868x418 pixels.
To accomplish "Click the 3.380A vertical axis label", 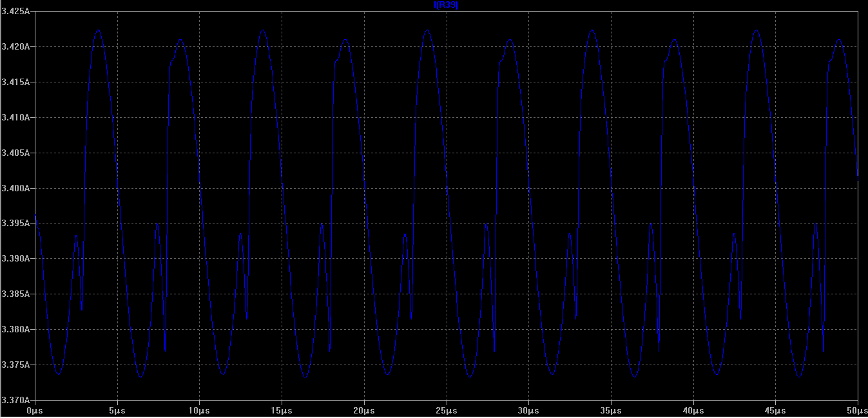I will tap(15, 330).
